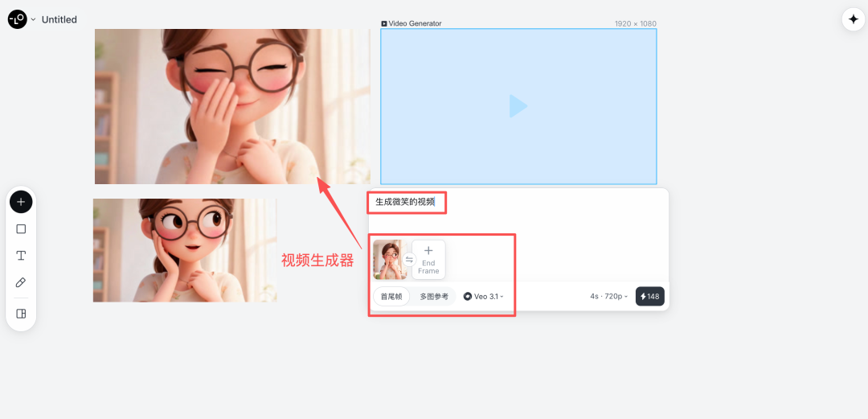The image size is (868, 419).
Task: Open the layout panel tool
Action: (21, 314)
